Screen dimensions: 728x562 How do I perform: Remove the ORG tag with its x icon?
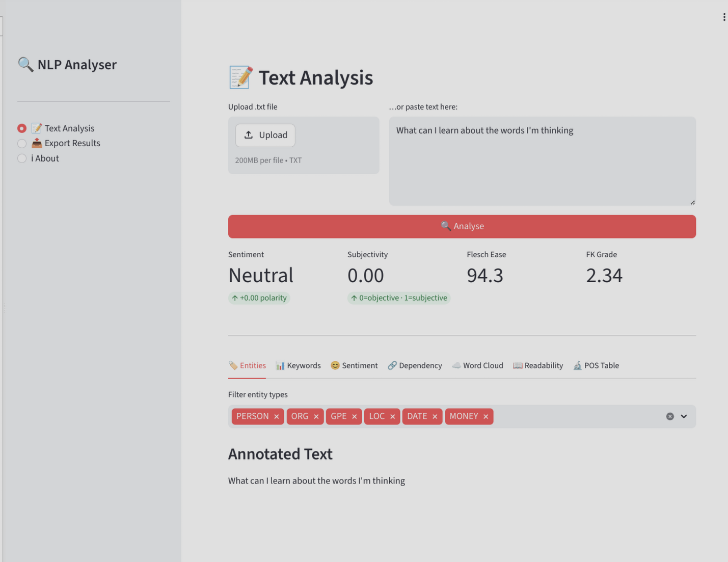pos(316,417)
